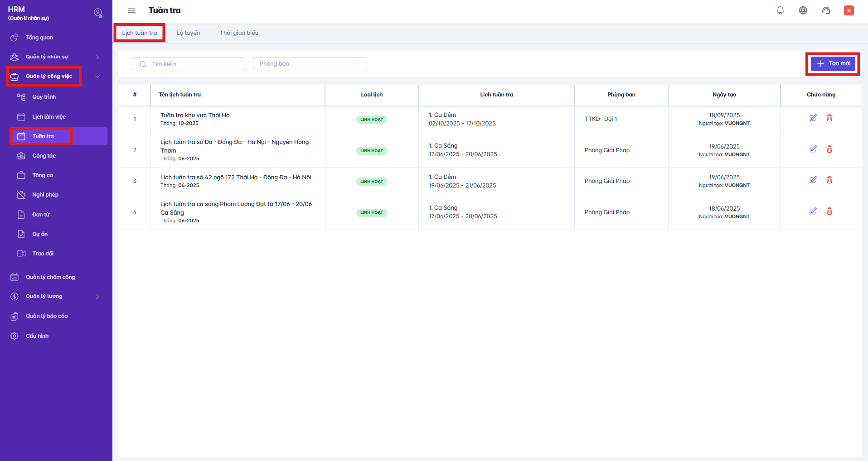The height and width of the screenshot is (461, 868).
Task: Toggle the hamburger sidebar menu
Action: pyautogui.click(x=132, y=10)
